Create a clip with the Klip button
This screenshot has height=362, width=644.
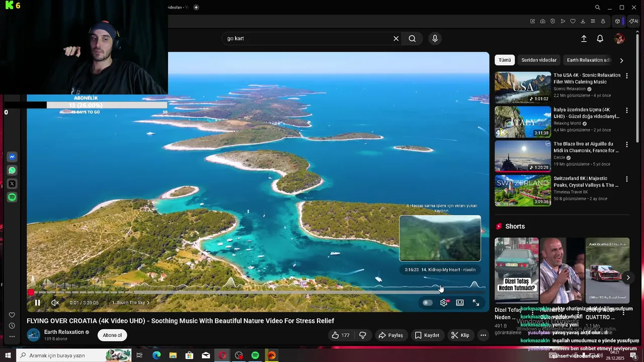[x=460, y=335]
